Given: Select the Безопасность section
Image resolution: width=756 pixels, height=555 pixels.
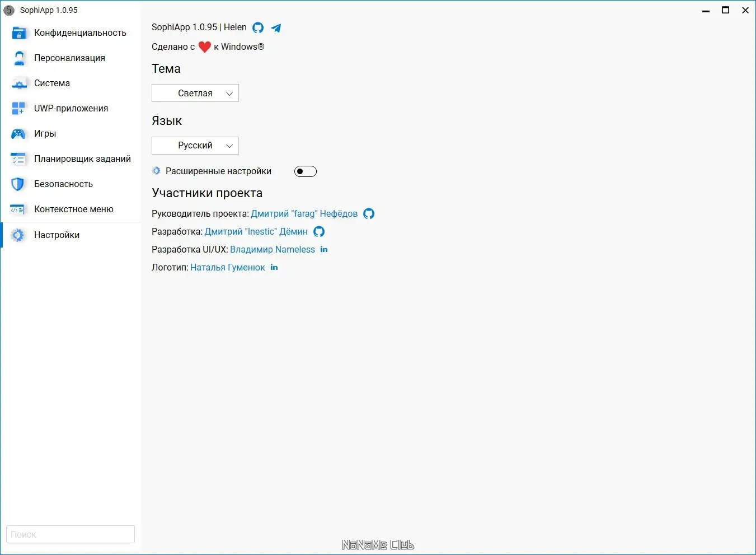Looking at the screenshot, I should tap(71, 184).
